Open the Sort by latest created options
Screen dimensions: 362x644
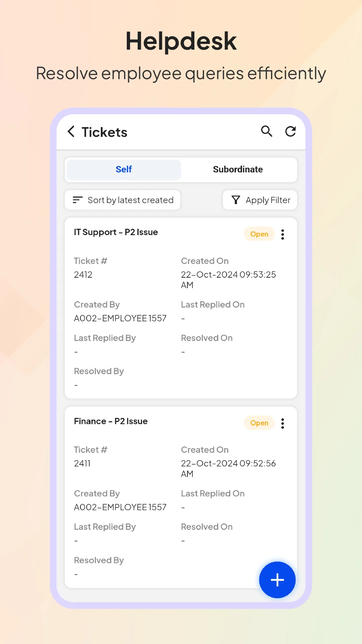[122, 200]
